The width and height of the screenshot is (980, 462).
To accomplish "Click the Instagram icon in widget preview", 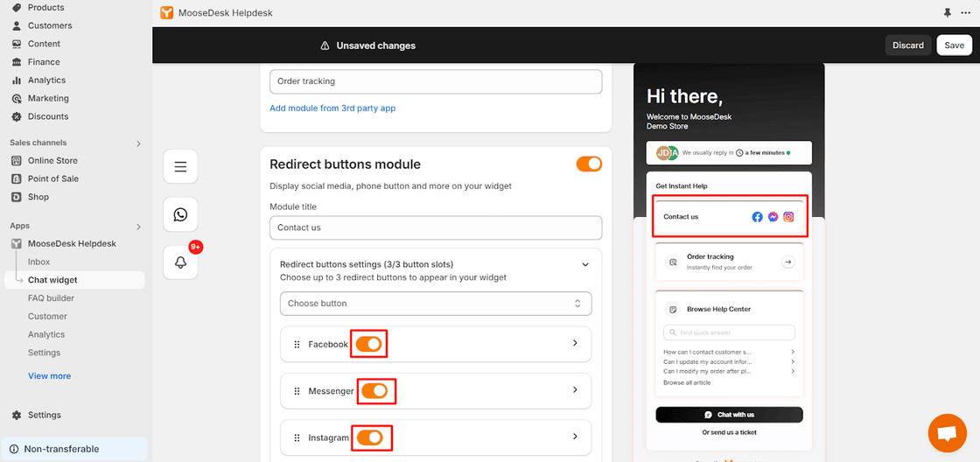I will pyautogui.click(x=788, y=217).
